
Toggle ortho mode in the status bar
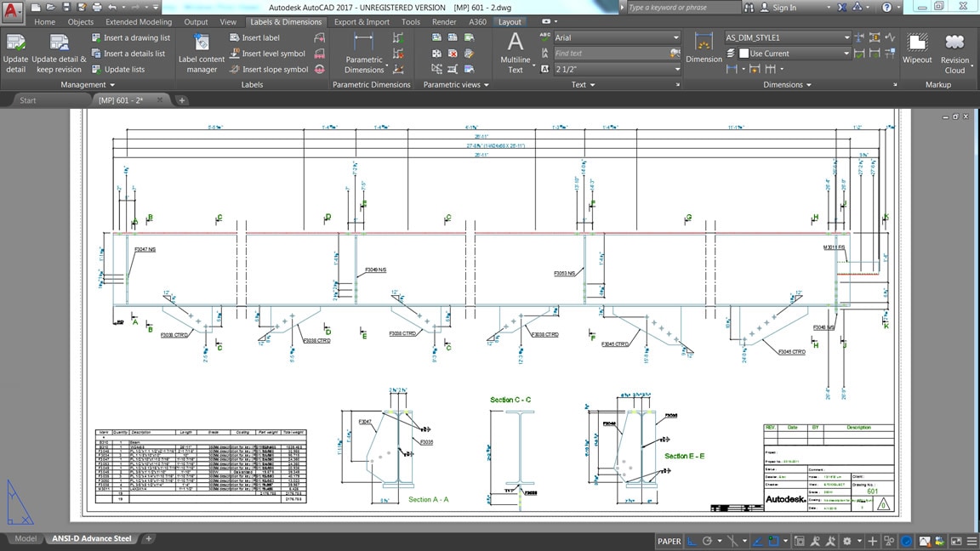(692, 541)
